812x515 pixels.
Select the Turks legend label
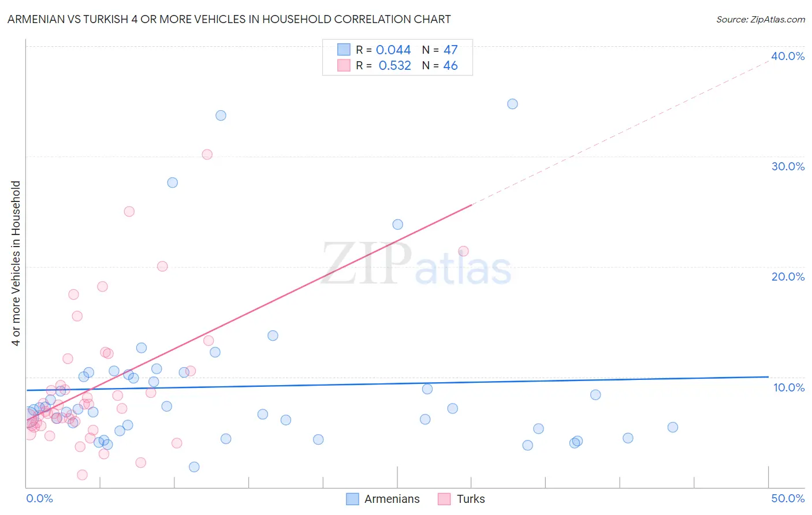click(471, 499)
